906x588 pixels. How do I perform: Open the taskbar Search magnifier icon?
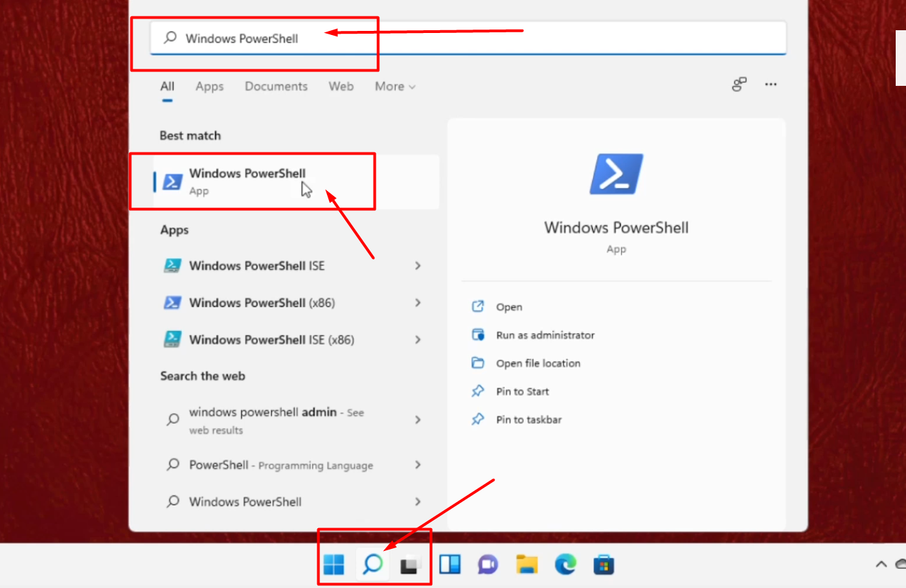pos(372,565)
